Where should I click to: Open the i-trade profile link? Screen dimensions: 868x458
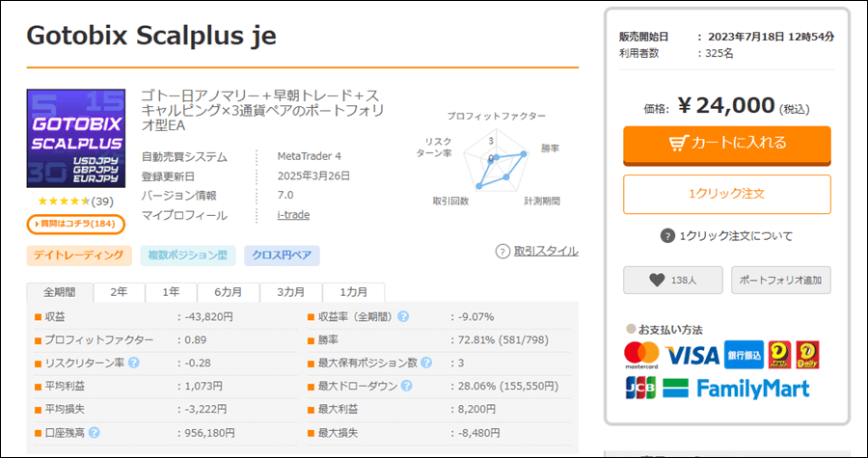coord(293,215)
